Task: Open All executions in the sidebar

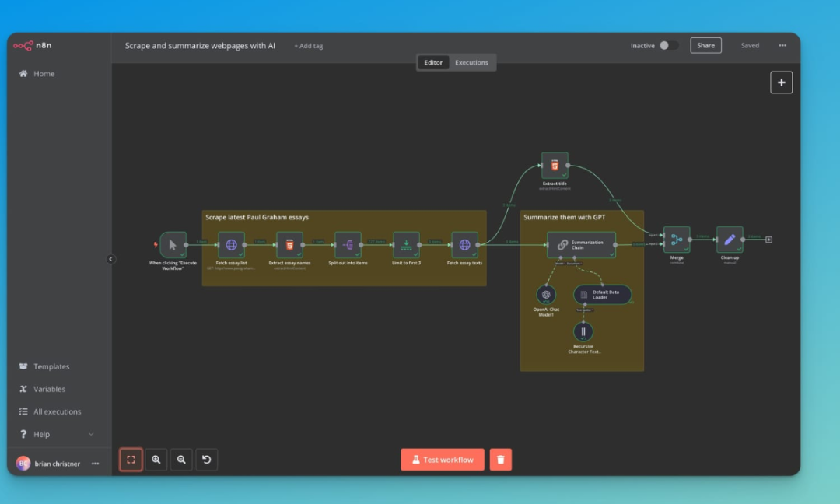Action: point(51,411)
